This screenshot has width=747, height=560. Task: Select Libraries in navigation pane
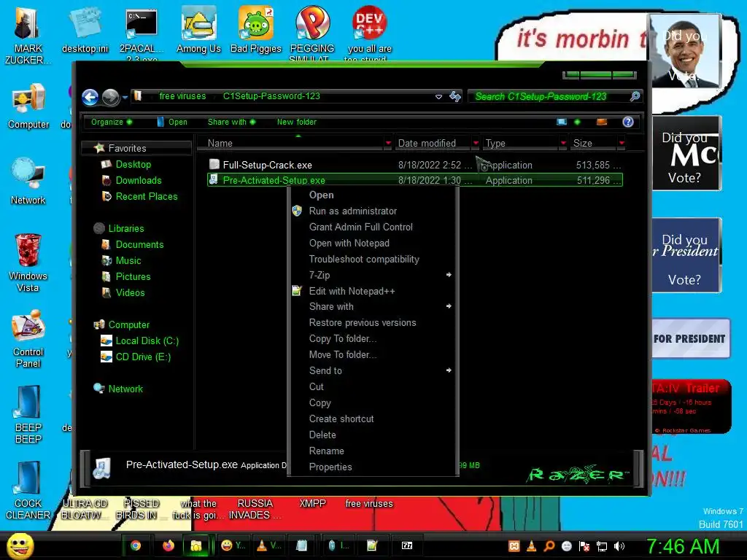[125, 228]
